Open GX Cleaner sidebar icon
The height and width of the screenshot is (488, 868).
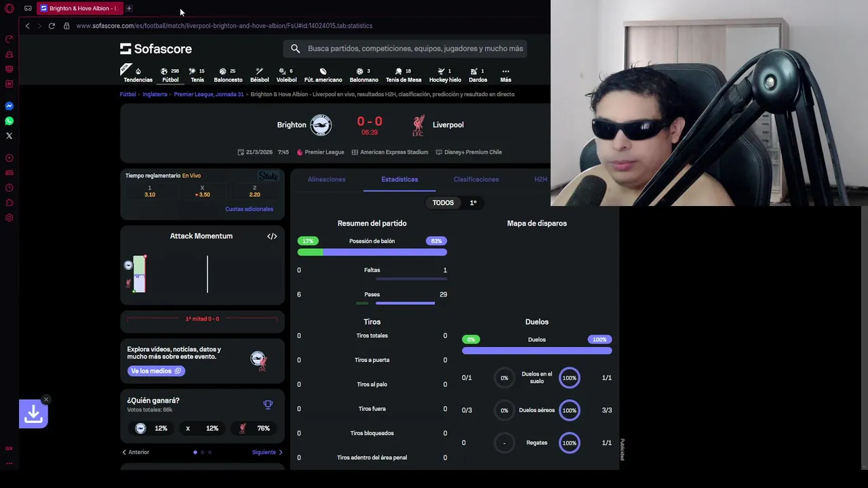9,54
